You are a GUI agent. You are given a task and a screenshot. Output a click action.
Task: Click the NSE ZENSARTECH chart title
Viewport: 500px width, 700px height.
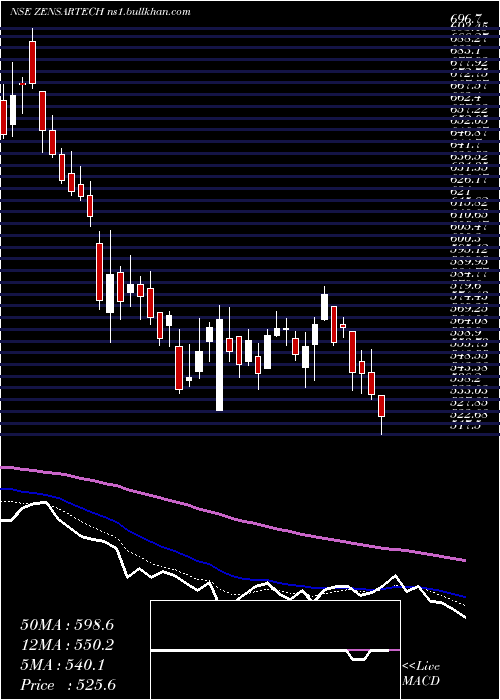(101, 12)
